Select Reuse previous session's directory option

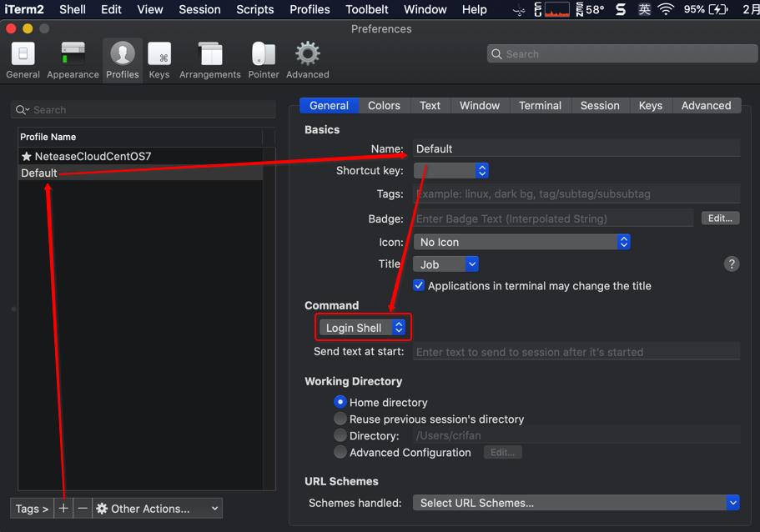pos(340,419)
